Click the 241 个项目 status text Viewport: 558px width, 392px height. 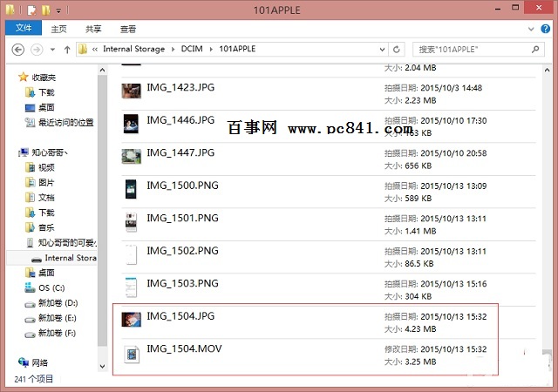click(x=34, y=379)
